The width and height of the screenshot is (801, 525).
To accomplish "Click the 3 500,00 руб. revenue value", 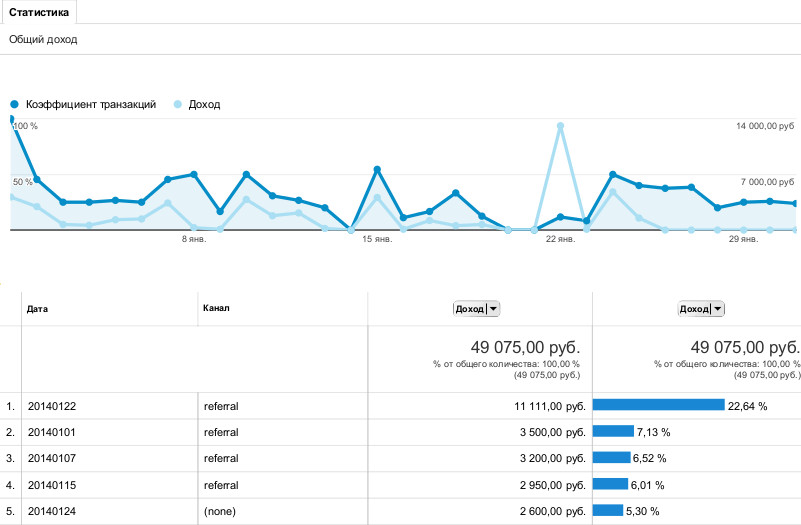I will (553, 432).
